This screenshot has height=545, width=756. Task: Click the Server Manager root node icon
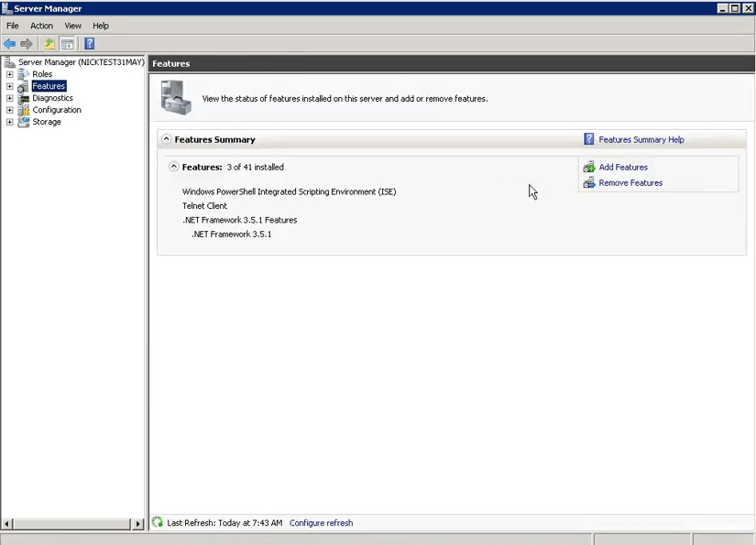click(x=10, y=62)
